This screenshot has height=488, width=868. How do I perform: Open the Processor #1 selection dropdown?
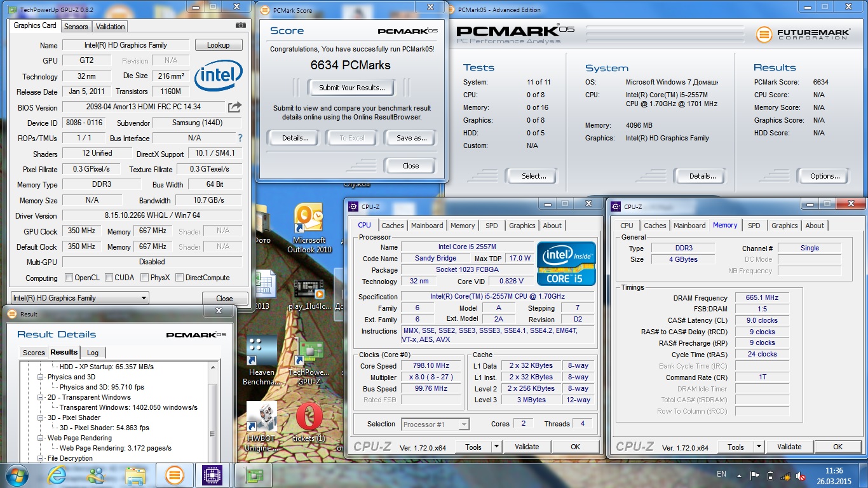(x=435, y=424)
